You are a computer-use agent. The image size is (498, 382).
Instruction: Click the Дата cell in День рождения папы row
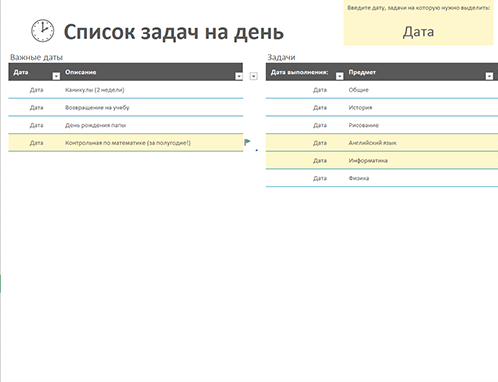(36, 125)
